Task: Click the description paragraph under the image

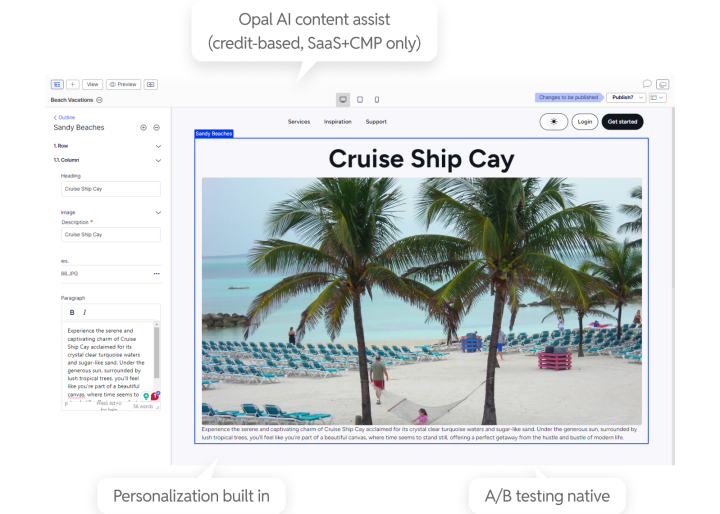Action: tap(419, 434)
